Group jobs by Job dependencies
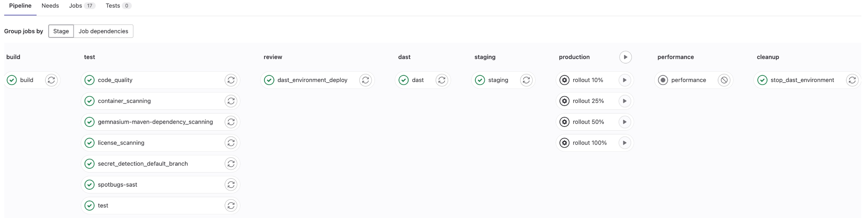This screenshot has width=868, height=218. pos(103,31)
